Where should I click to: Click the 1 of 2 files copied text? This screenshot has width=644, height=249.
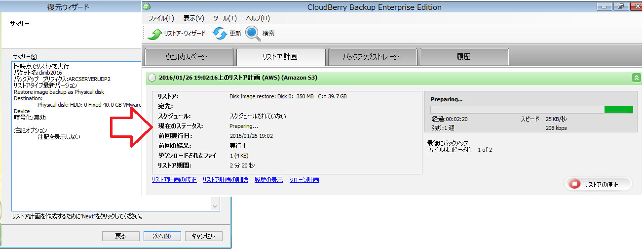coord(485,149)
